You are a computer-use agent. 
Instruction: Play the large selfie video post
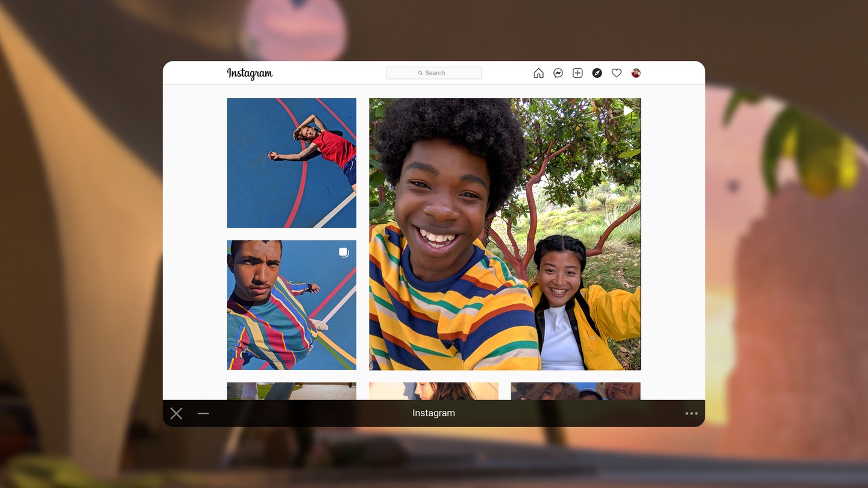pyautogui.click(x=505, y=234)
